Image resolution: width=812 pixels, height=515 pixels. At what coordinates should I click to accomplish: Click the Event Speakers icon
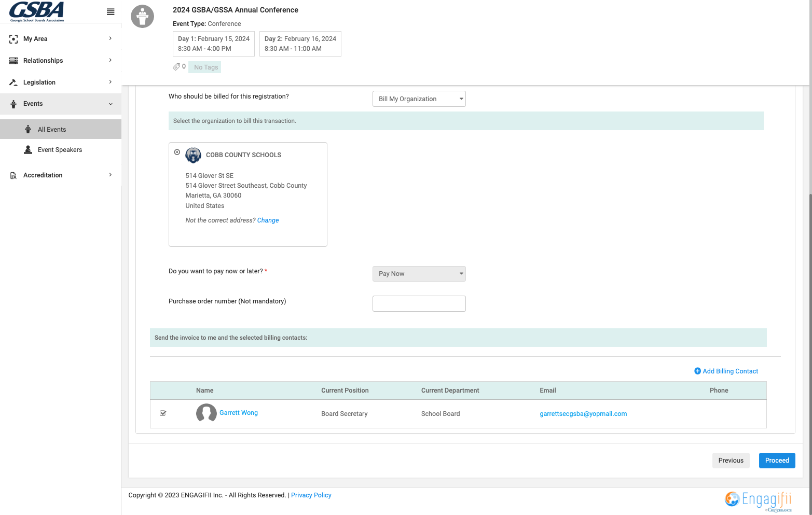[28, 150]
